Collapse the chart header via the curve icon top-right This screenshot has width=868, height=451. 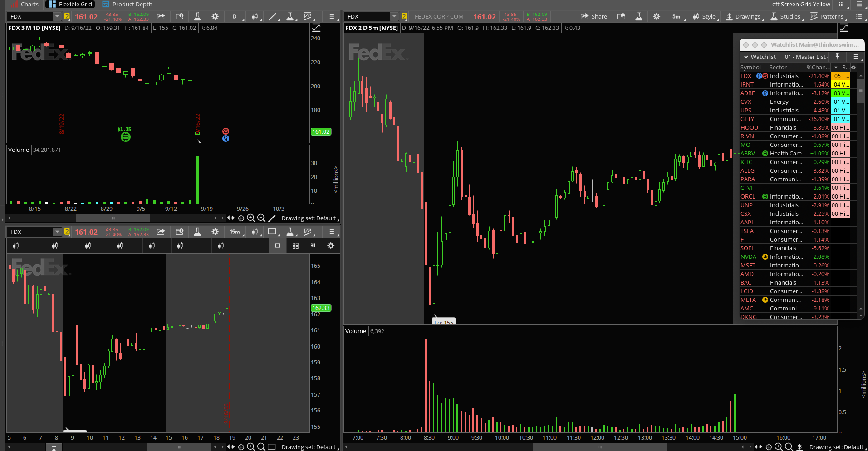click(x=844, y=28)
